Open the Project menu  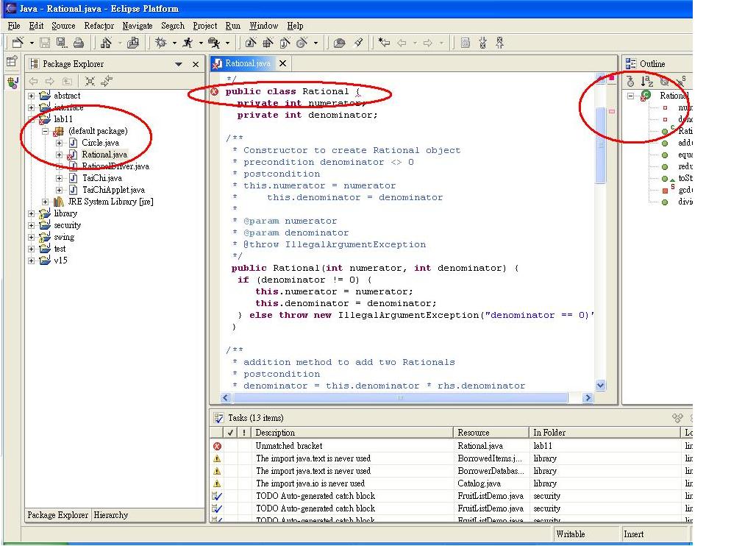click(x=205, y=26)
